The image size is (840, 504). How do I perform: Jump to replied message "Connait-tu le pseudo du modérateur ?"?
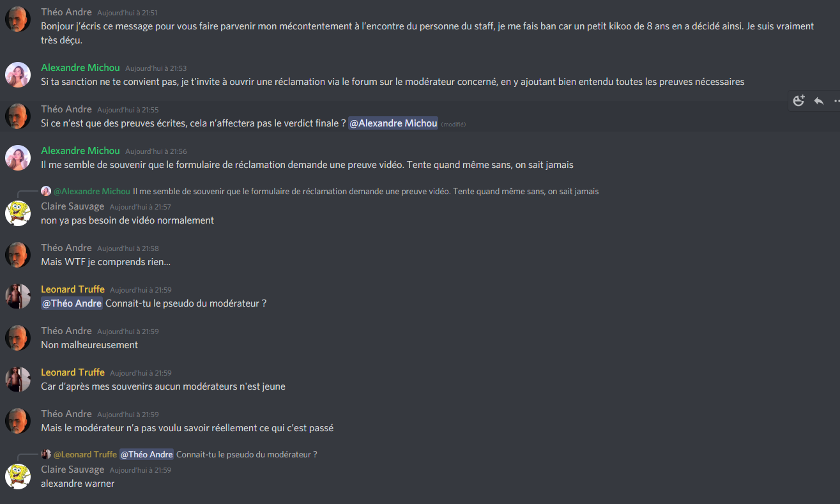pyautogui.click(x=247, y=454)
